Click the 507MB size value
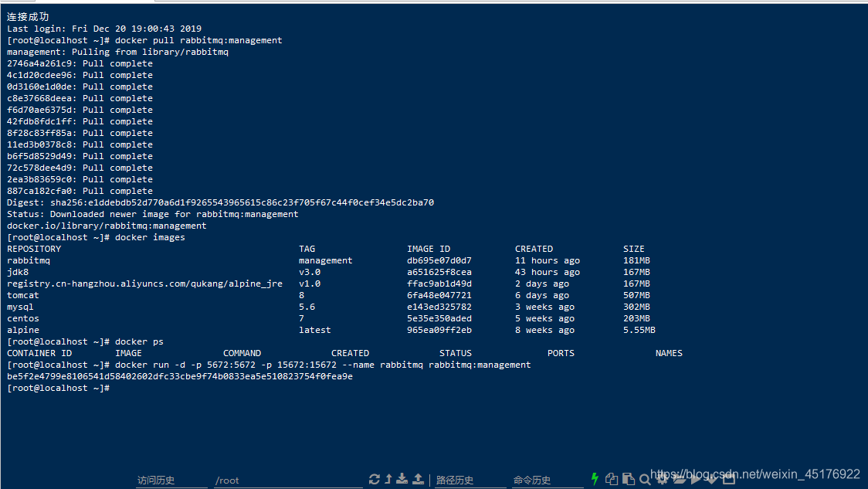 636,296
